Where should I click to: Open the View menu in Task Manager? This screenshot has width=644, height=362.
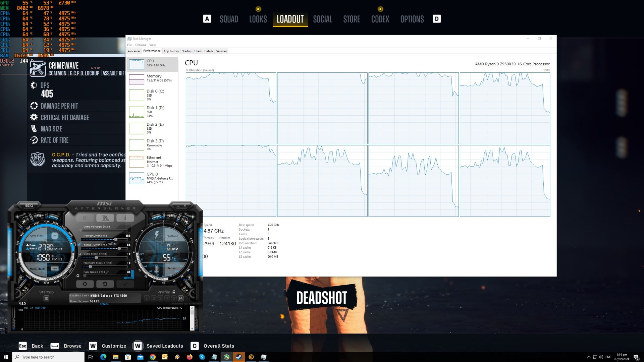pos(153,45)
